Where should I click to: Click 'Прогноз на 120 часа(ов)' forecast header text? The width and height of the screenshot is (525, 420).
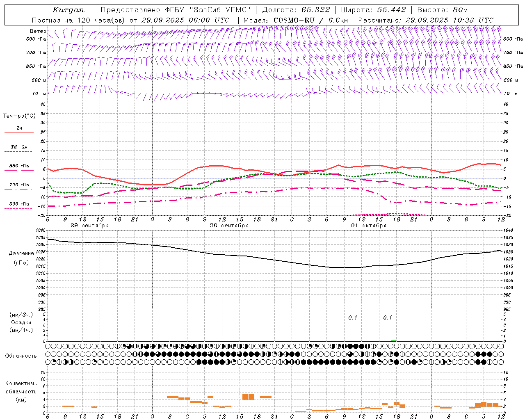point(79,20)
